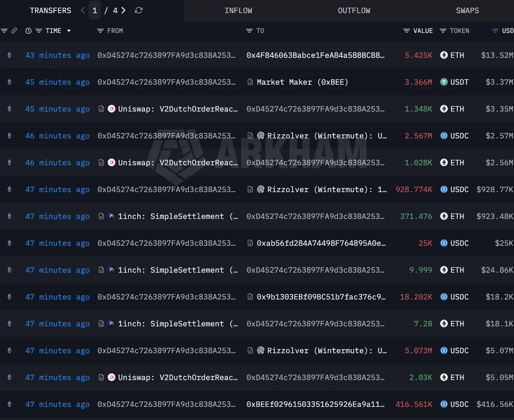Click Ethereum chain icon in 416.561K row

9,404
